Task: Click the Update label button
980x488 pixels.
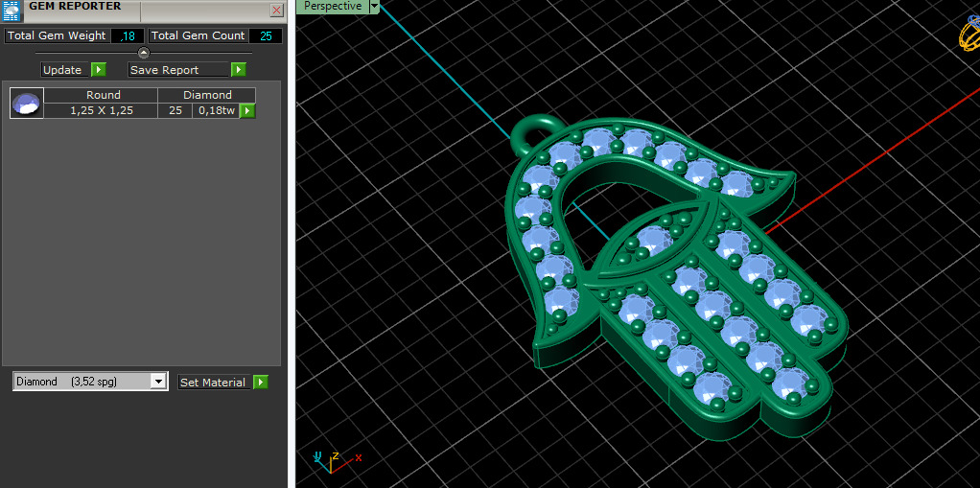Action: click(x=65, y=70)
